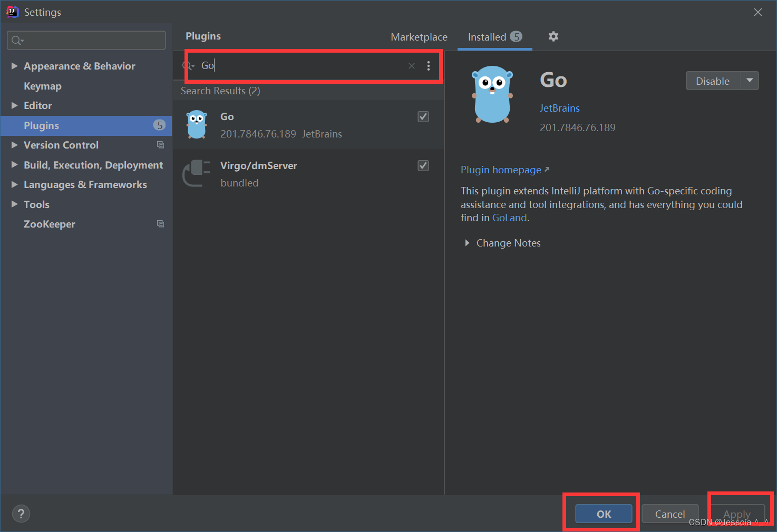Click the search magnifier icon in plugin search
Image resolution: width=777 pixels, height=532 pixels.
[x=188, y=66]
